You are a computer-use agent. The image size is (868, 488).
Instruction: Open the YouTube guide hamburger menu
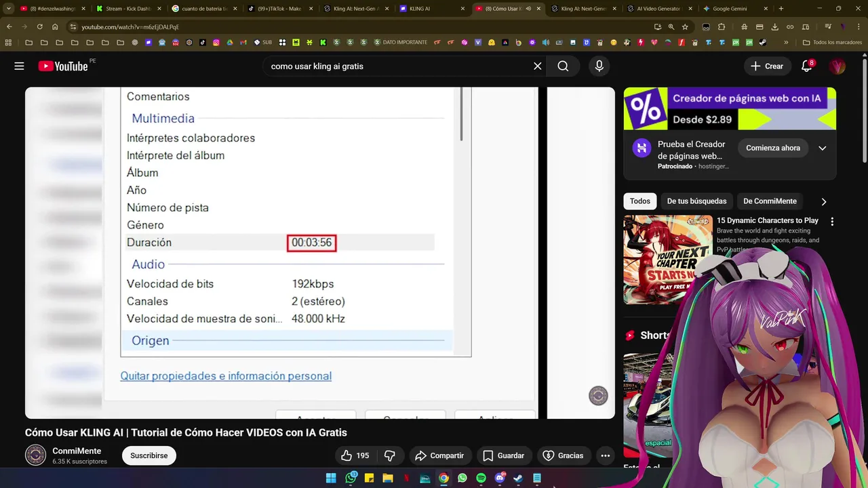tap(19, 66)
